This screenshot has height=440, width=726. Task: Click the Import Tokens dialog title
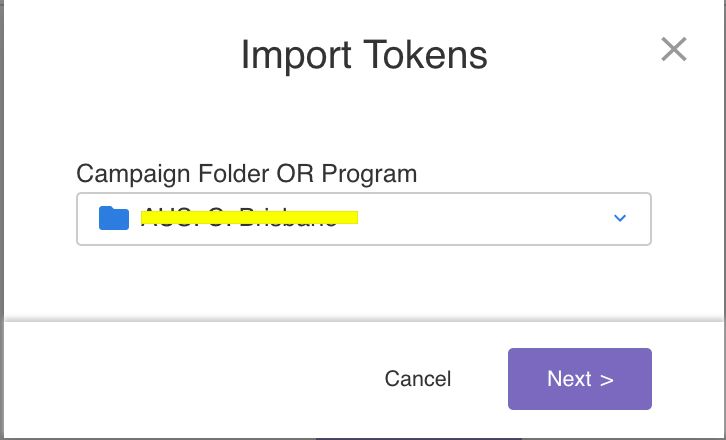(x=364, y=55)
